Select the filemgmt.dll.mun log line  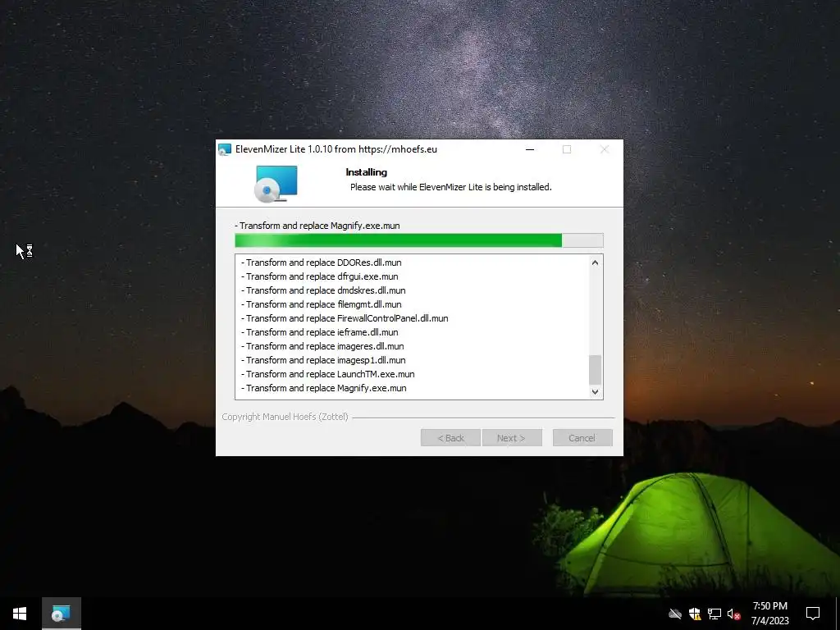coord(322,304)
